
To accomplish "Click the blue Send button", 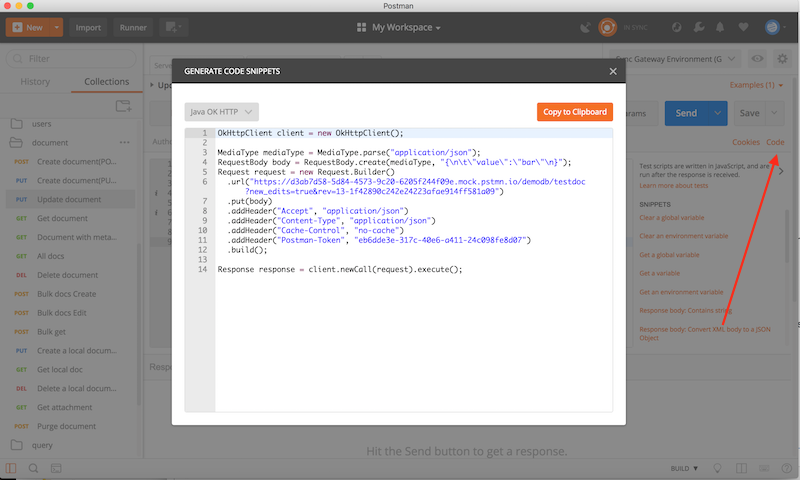I will (686, 113).
